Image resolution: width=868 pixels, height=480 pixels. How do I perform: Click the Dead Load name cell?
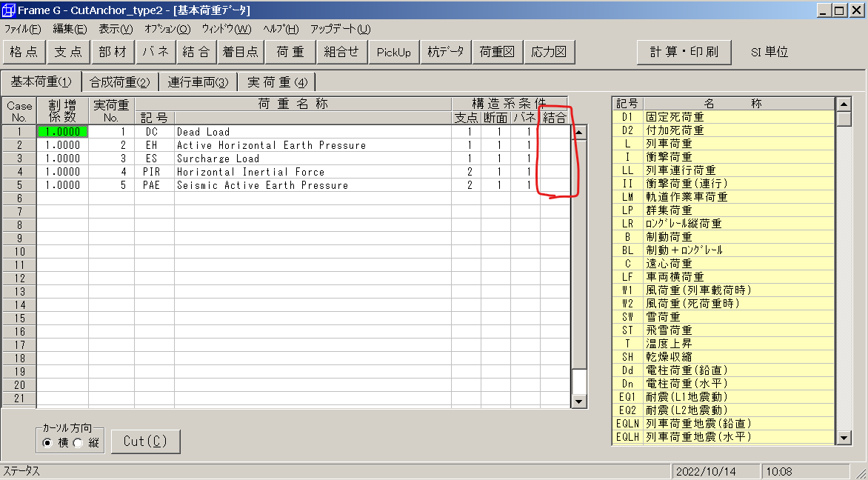pos(313,132)
